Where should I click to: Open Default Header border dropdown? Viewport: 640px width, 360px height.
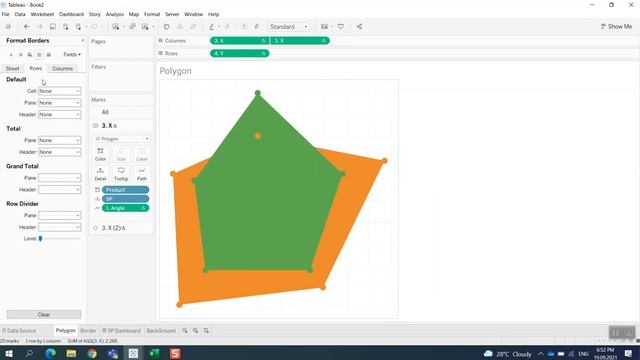coord(60,115)
